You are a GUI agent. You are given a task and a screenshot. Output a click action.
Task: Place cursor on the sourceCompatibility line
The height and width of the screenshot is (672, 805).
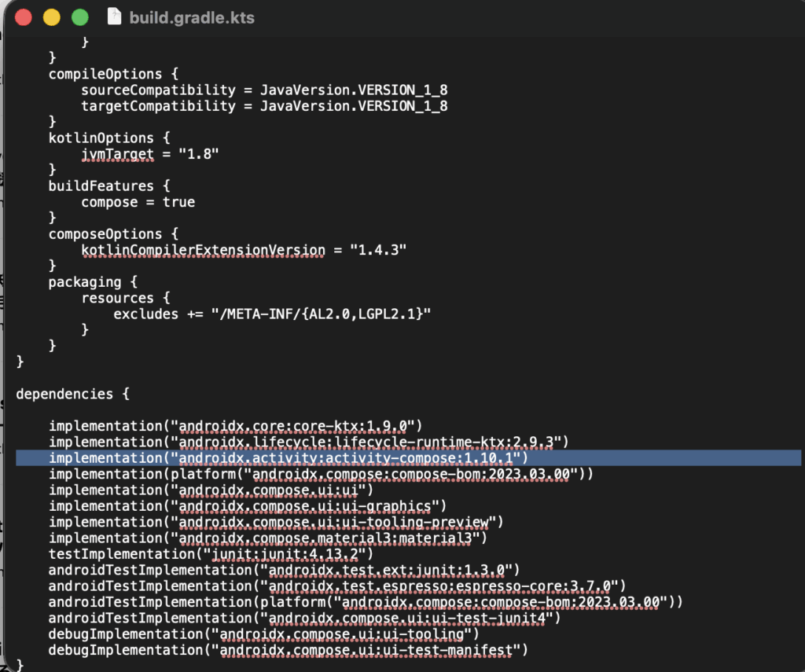pyautogui.click(x=264, y=90)
